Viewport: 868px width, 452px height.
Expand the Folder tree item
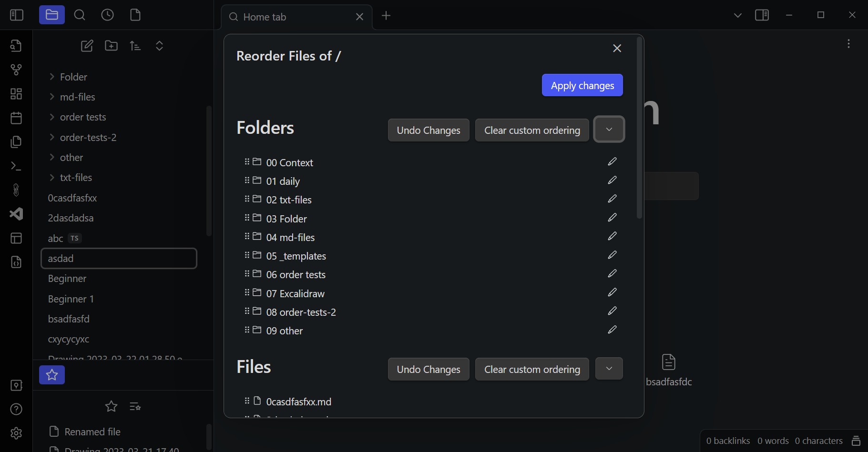(52, 77)
